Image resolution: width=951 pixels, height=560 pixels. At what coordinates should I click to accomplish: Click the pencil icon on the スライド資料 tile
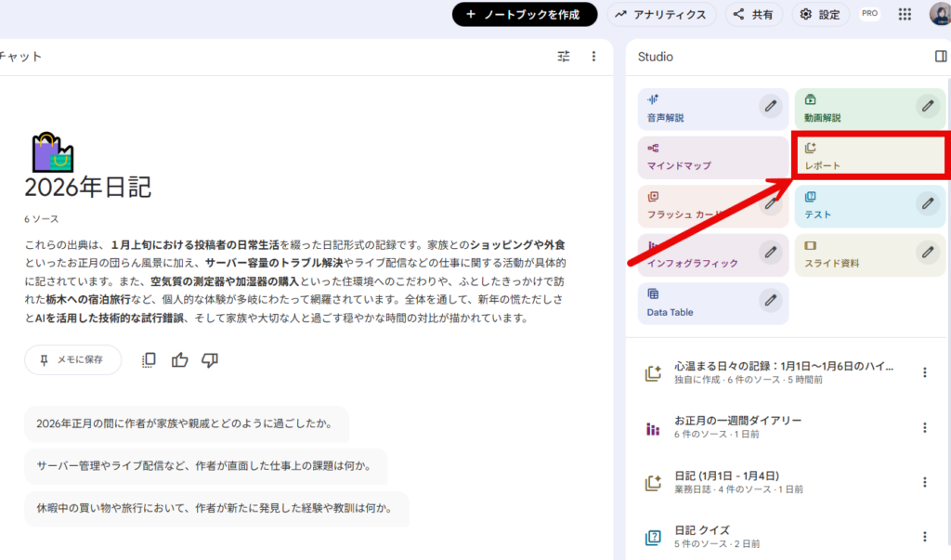pos(927,251)
